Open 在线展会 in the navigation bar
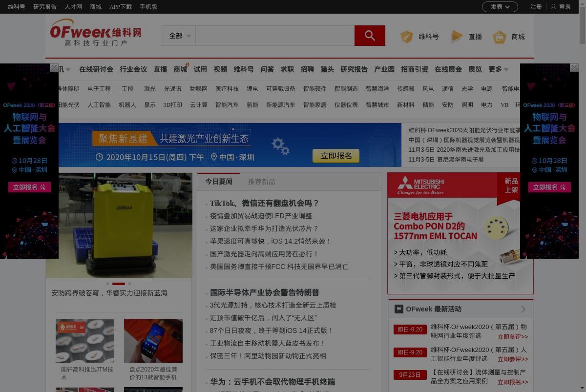This screenshot has width=586, height=392. 448,69
